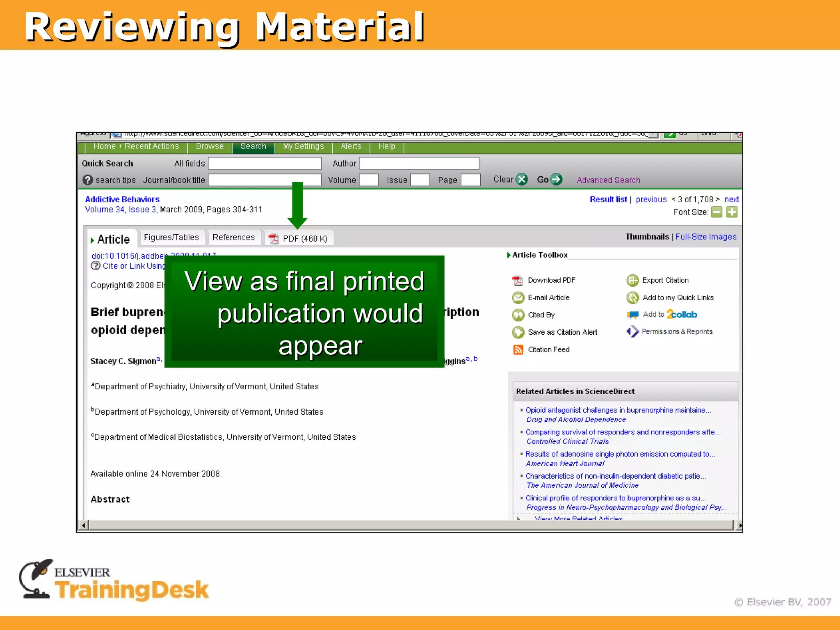Click the Volume input box
The width and height of the screenshot is (840, 630).
pos(368,180)
